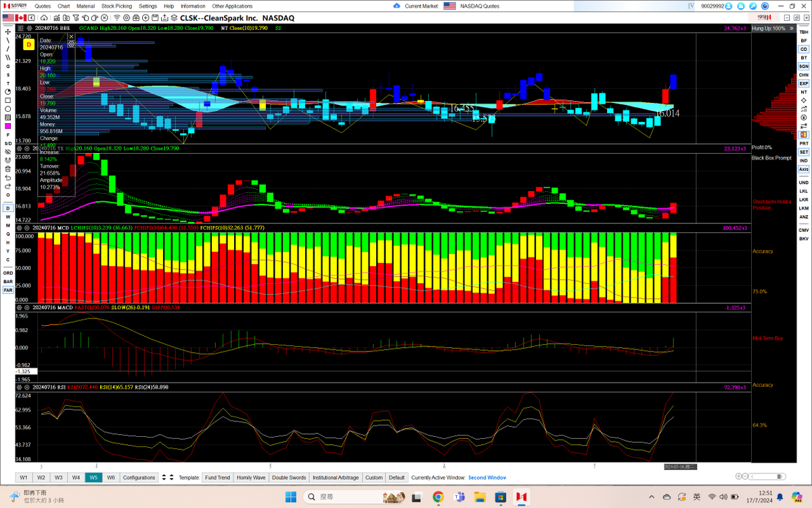The width and height of the screenshot is (812, 508).
Task: Expand hidden system tray icons
Action: (x=651, y=496)
